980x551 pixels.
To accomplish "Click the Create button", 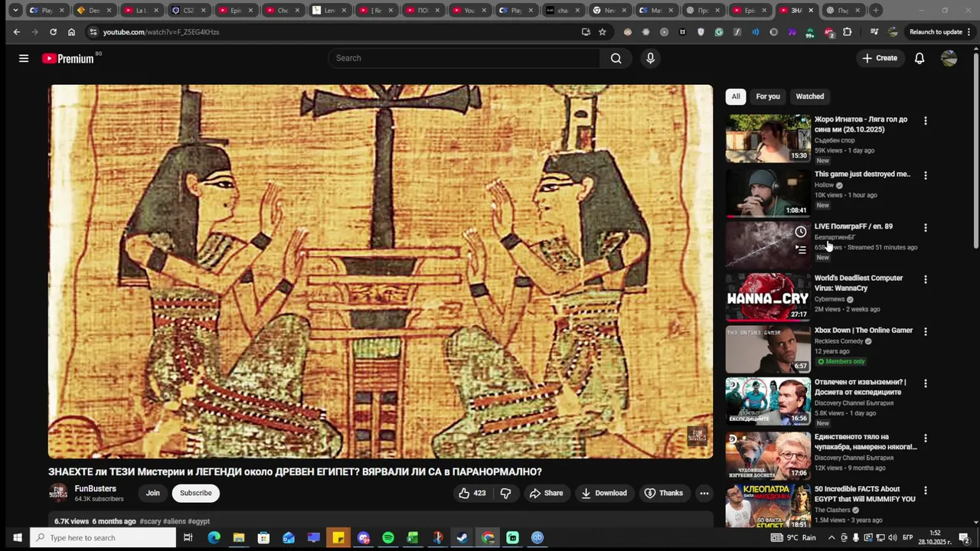I will pyautogui.click(x=880, y=58).
